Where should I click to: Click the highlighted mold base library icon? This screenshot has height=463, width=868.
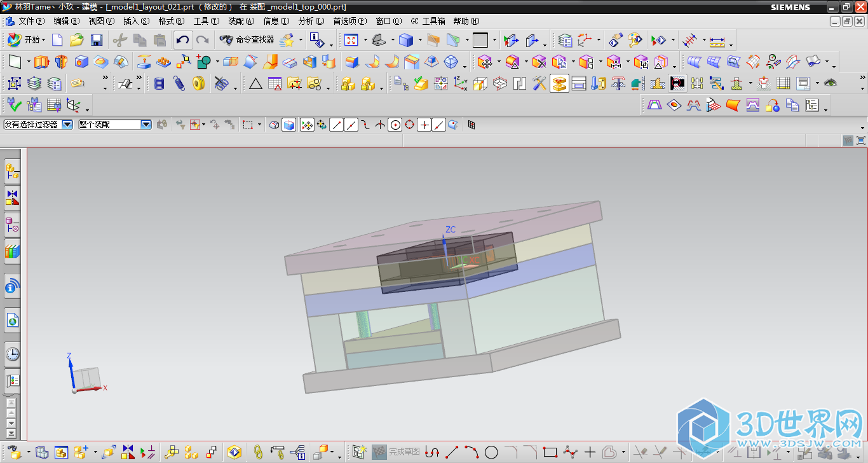[x=559, y=83]
